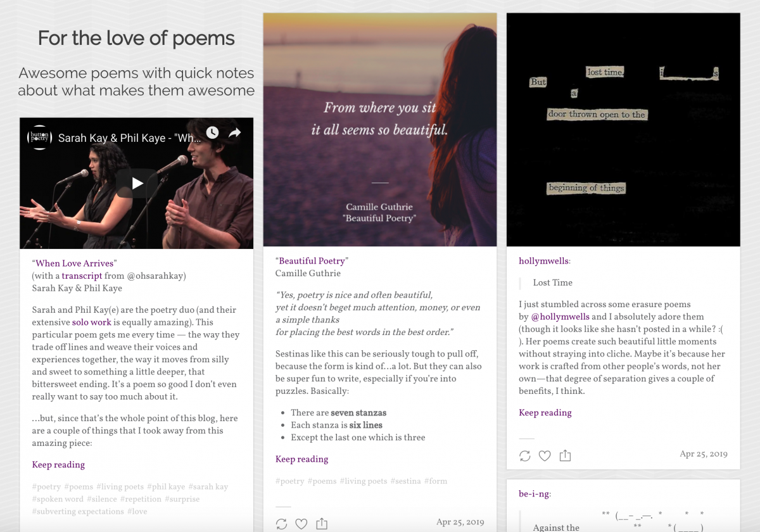Open the #spoken word tag
This screenshot has width=760, height=532.
(58, 499)
